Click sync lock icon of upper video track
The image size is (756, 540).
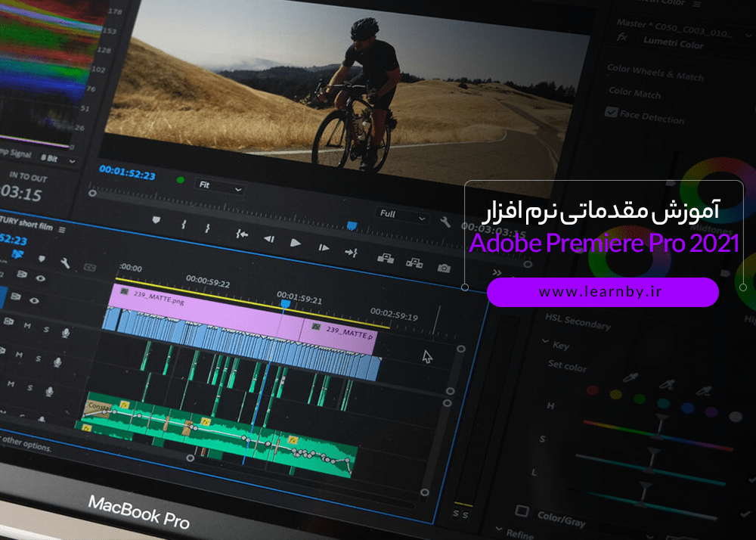point(22,274)
